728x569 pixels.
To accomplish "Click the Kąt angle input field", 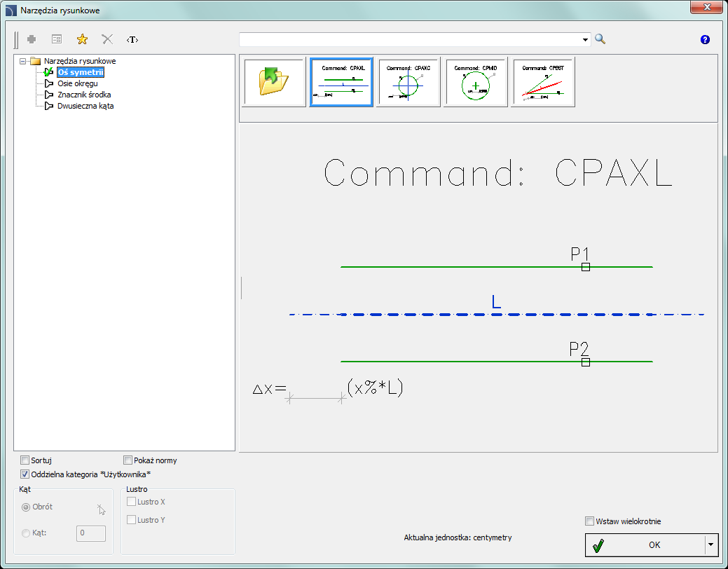I will (x=91, y=533).
